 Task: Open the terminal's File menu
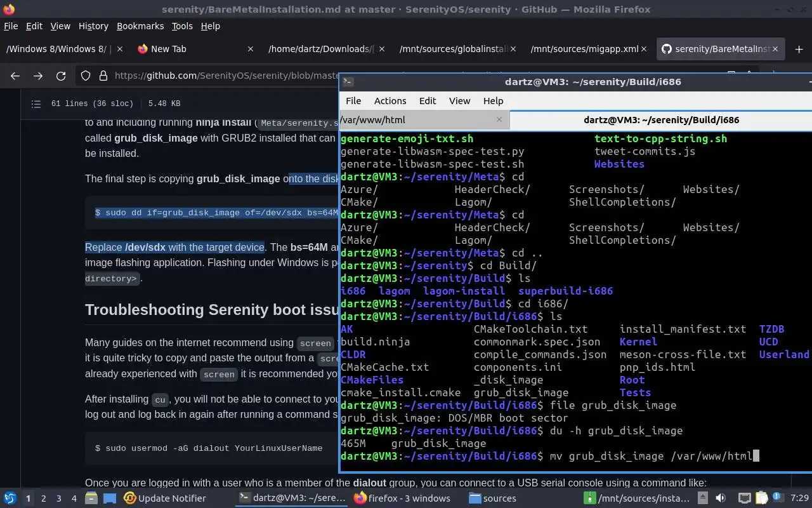click(x=353, y=101)
